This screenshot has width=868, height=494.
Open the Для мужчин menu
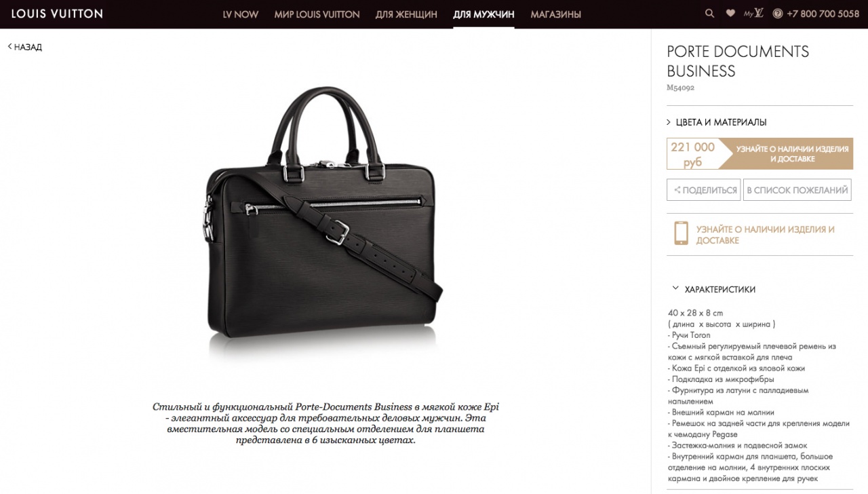click(484, 14)
